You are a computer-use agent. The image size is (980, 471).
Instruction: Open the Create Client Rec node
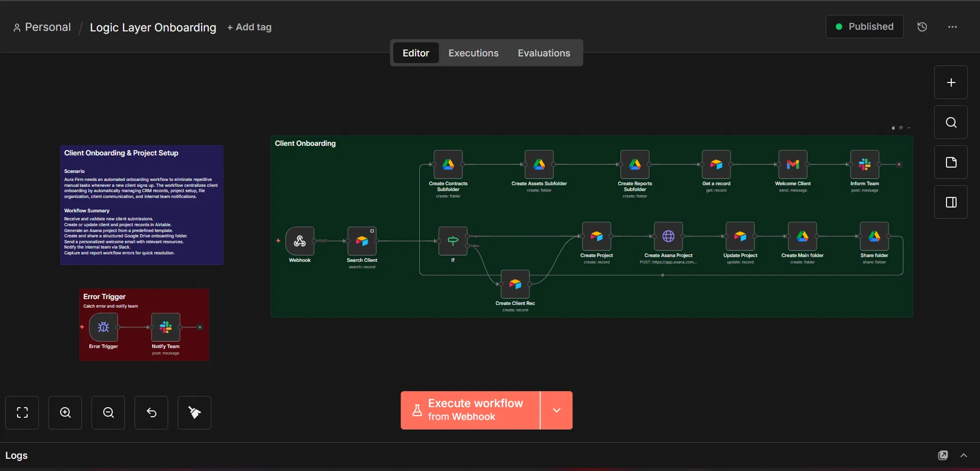tap(515, 284)
